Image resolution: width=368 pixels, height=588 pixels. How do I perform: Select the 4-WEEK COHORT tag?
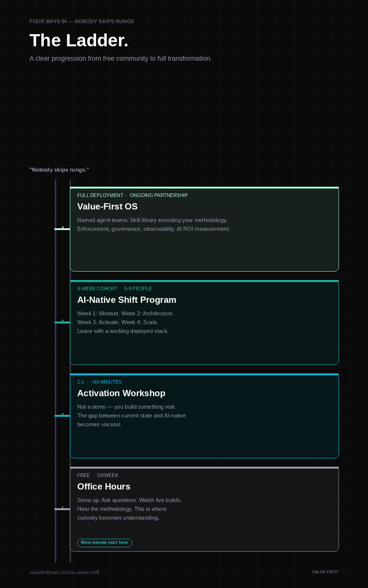click(x=98, y=288)
